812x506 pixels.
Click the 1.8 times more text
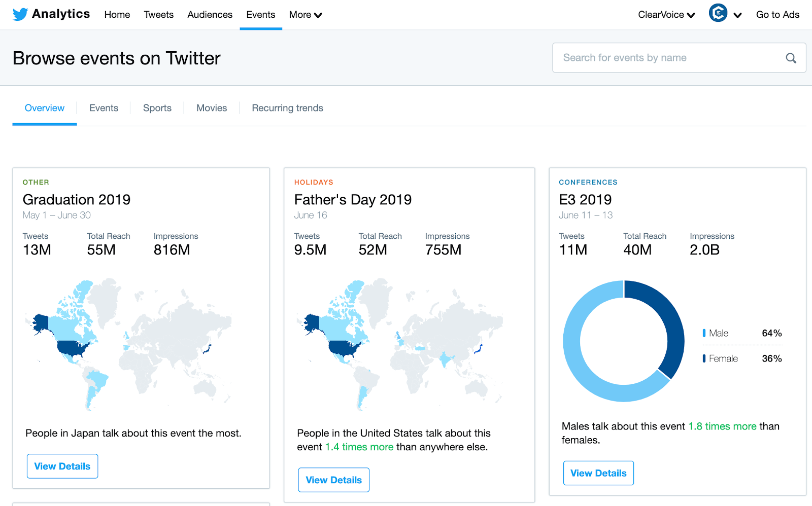(722, 426)
